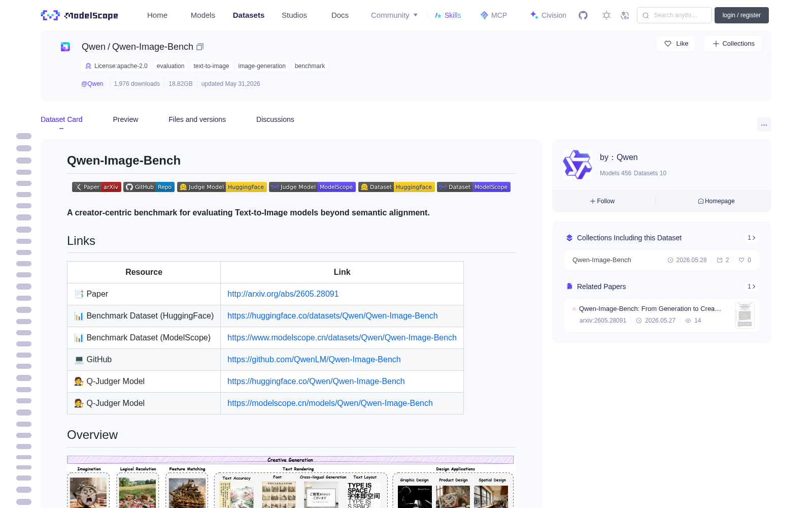Open the related paper titled Qwen-Image-Bench: From Generation

pyautogui.click(x=650, y=309)
